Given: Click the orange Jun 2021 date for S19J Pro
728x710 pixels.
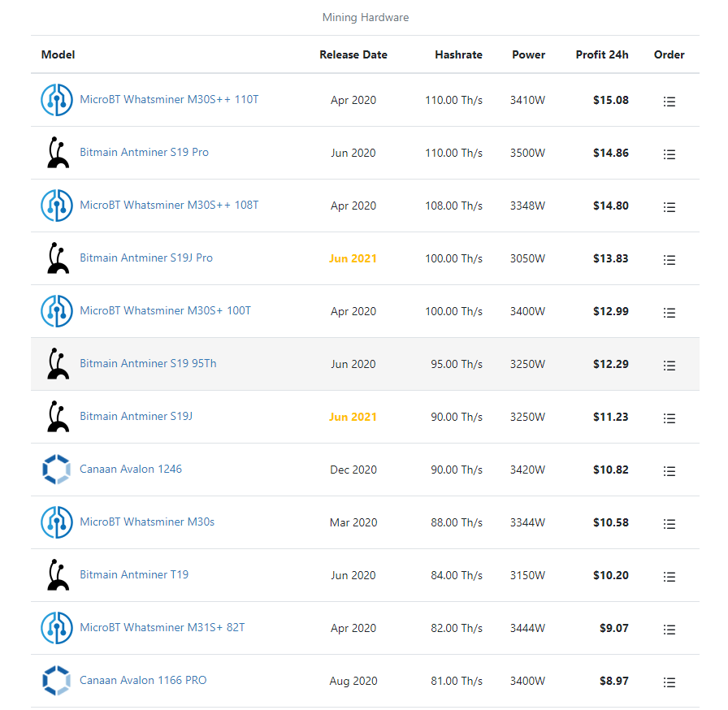Looking at the screenshot, I should 353,258.
